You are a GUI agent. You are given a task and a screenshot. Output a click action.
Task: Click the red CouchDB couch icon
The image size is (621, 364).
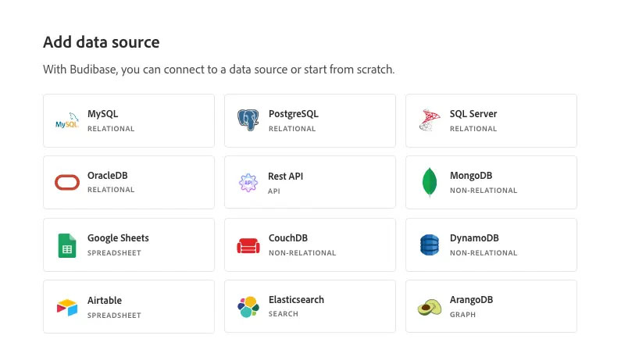[x=248, y=244]
